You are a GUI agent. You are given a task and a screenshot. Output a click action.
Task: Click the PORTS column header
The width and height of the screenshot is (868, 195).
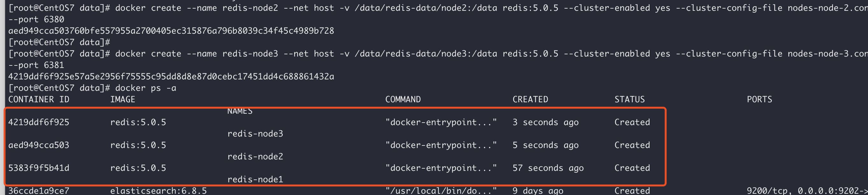[x=759, y=99]
